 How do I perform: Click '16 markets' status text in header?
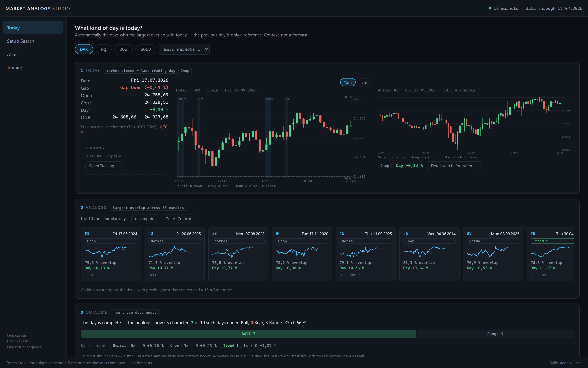coord(506,9)
